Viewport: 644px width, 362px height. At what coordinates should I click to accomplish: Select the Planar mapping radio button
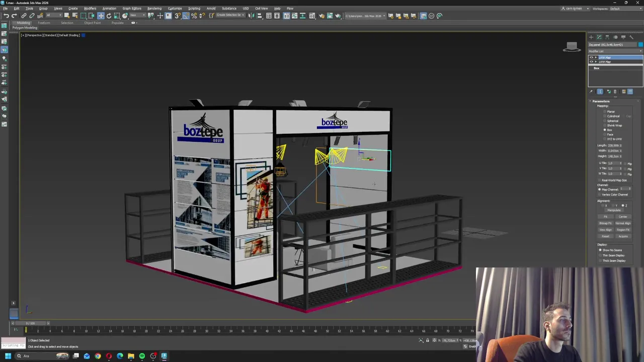pos(605,112)
